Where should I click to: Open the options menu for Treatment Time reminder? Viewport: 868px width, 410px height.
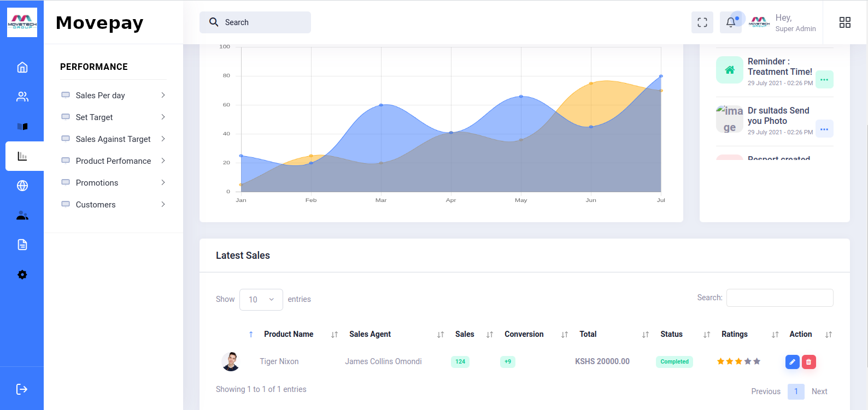[x=824, y=80]
